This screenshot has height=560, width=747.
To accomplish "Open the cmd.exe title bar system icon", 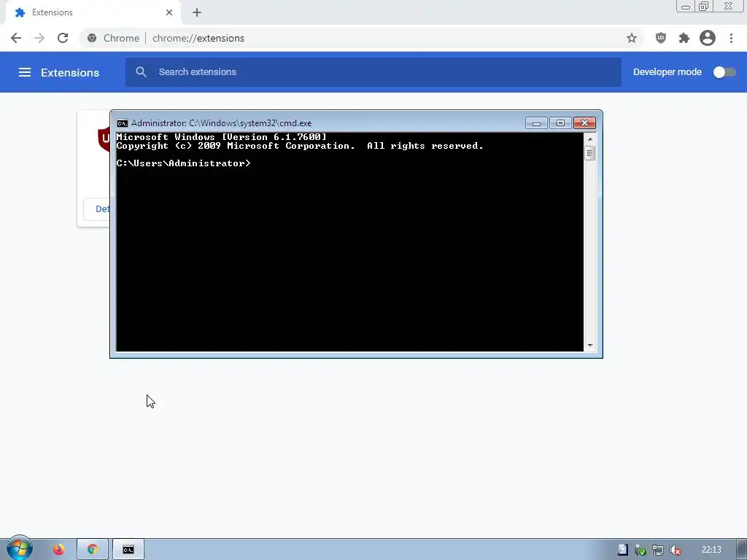I will tap(123, 123).
